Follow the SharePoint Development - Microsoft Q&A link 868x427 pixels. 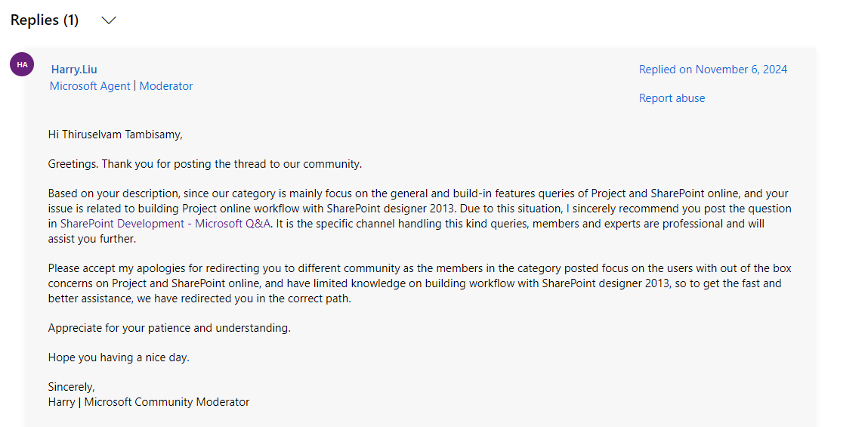(165, 224)
